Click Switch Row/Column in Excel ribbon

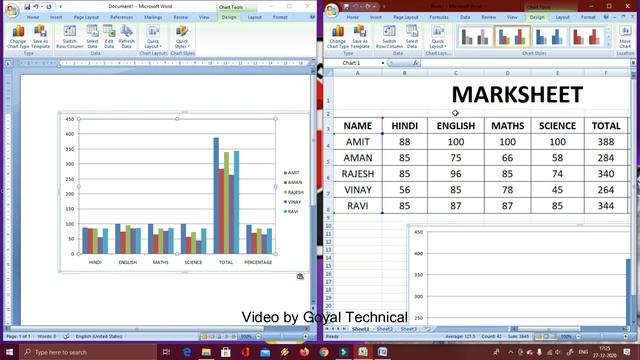point(389,37)
